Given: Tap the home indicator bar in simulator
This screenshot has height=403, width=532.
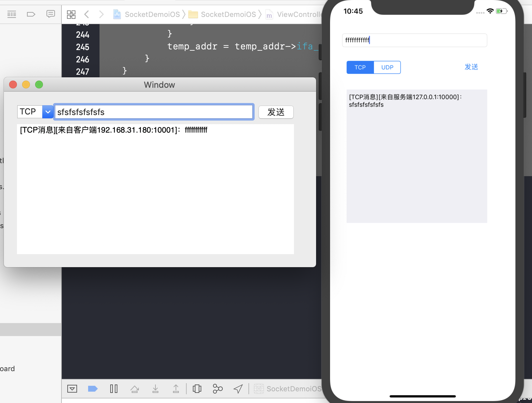Looking at the screenshot, I should [423, 396].
